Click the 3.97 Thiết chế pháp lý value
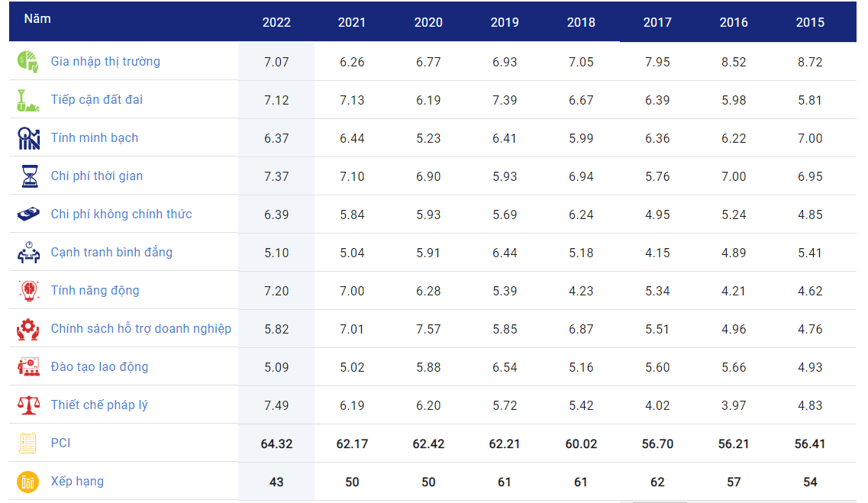Viewport: 868px width, 503px height. tap(734, 405)
